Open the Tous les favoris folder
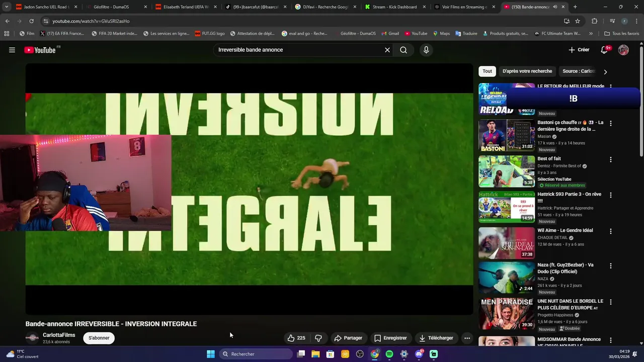Screen dimensions: 644x362 click(621, 33)
